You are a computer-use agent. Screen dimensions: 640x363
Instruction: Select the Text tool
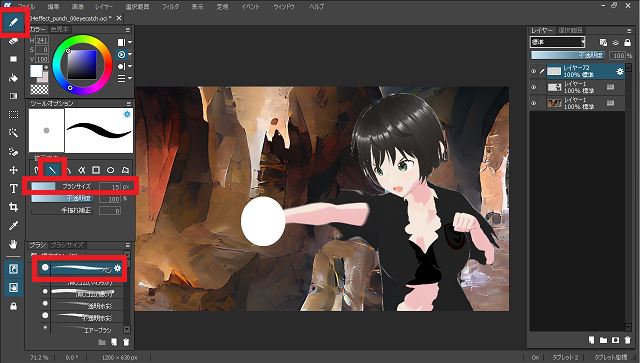pos(13,188)
